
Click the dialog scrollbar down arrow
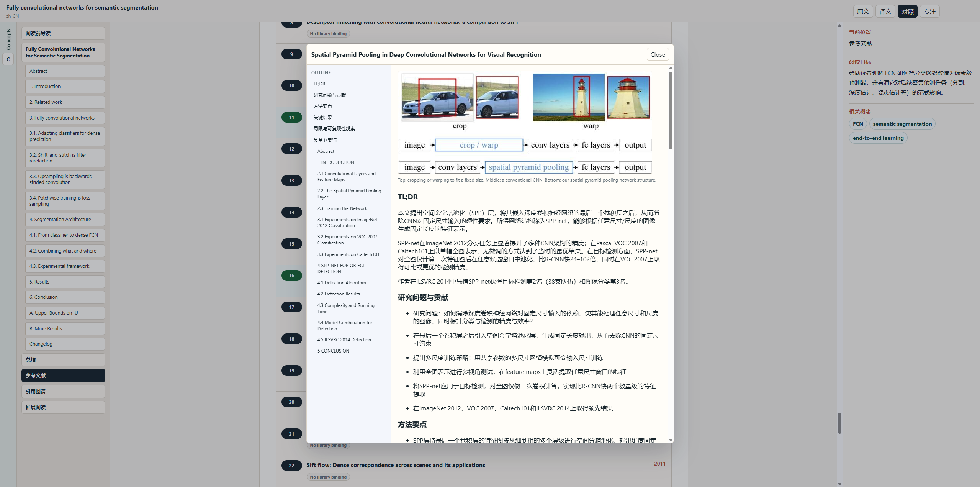(x=671, y=440)
